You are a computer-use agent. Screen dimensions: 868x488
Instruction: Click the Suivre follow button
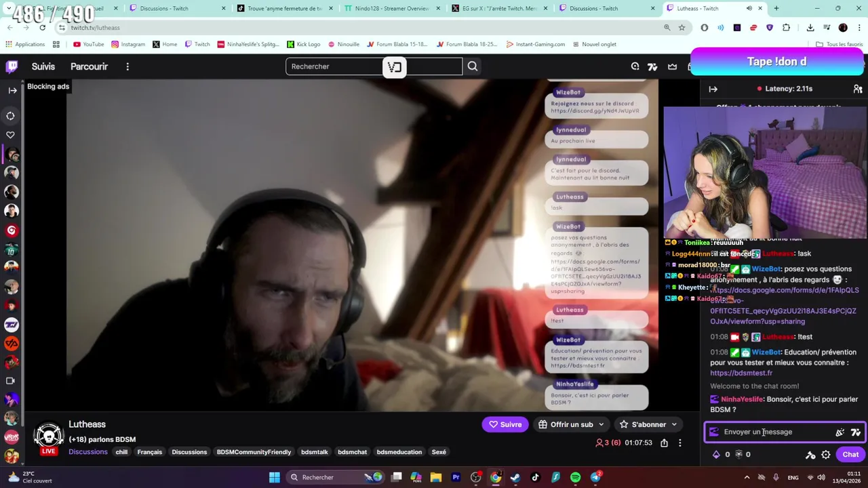point(505,424)
